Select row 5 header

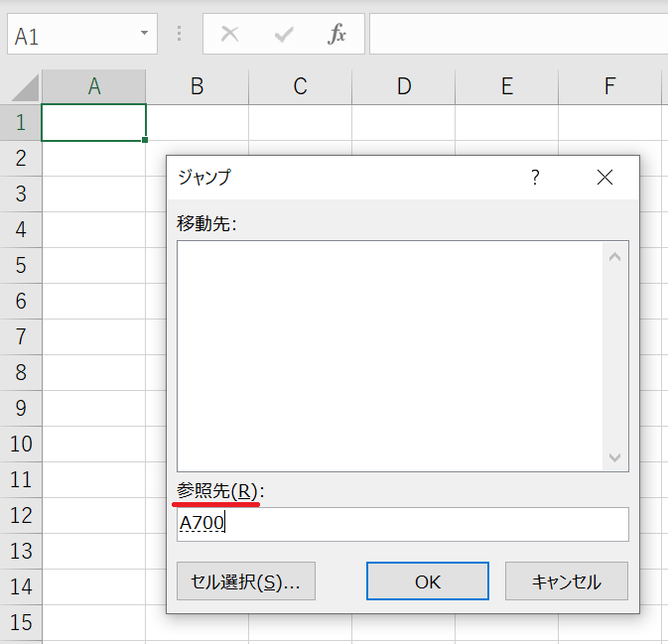pyautogui.click(x=21, y=265)
